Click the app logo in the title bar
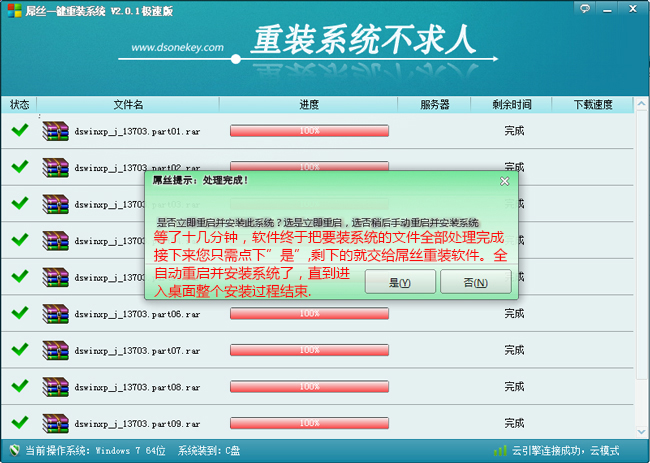 11,9
